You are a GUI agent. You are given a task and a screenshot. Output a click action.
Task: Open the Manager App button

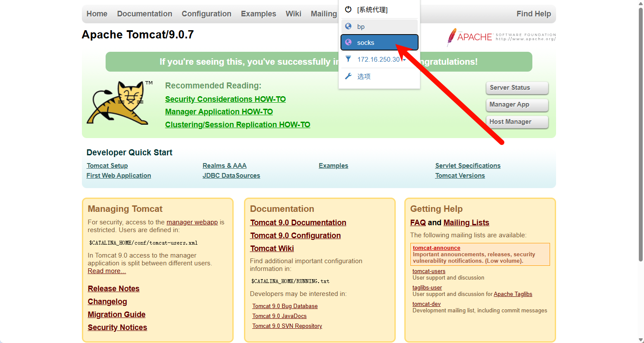517,104
